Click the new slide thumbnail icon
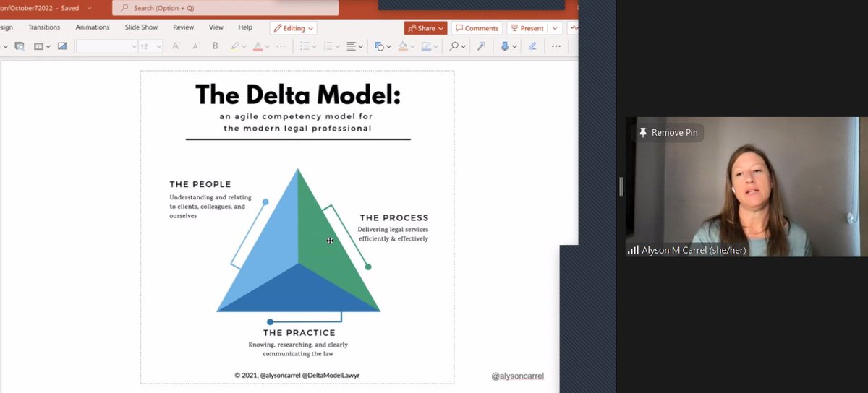This screenshot has width=868, height=393. click(20, 46)
